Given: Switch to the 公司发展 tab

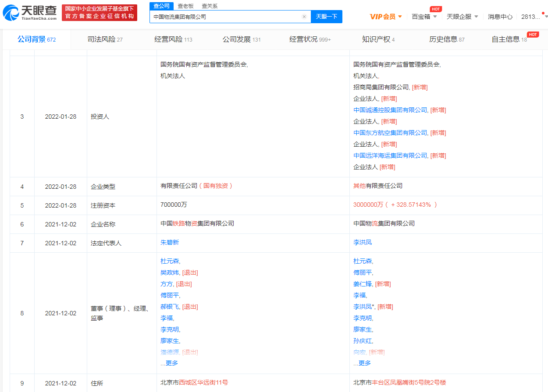Looking at the screenshot, I should tap(242, 39).
